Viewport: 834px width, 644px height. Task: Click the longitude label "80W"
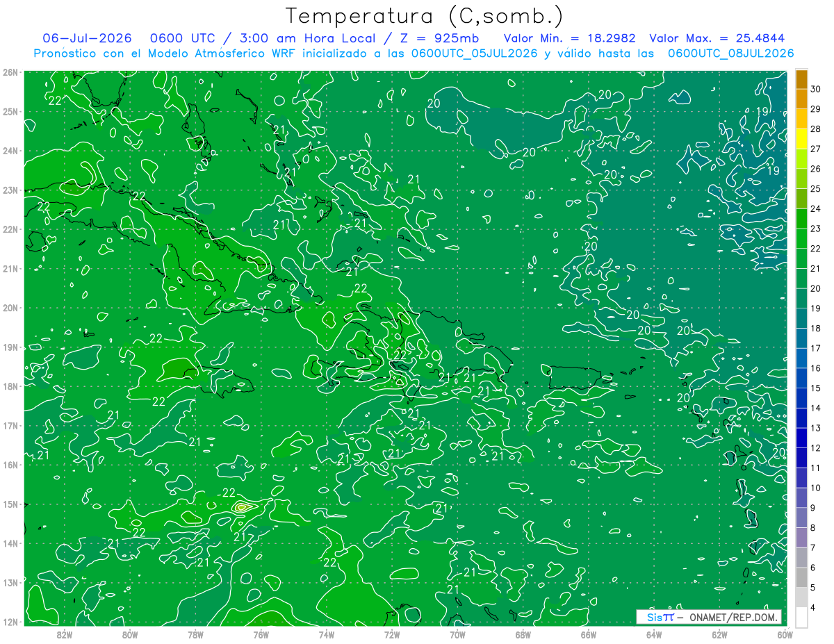point(130,634)
